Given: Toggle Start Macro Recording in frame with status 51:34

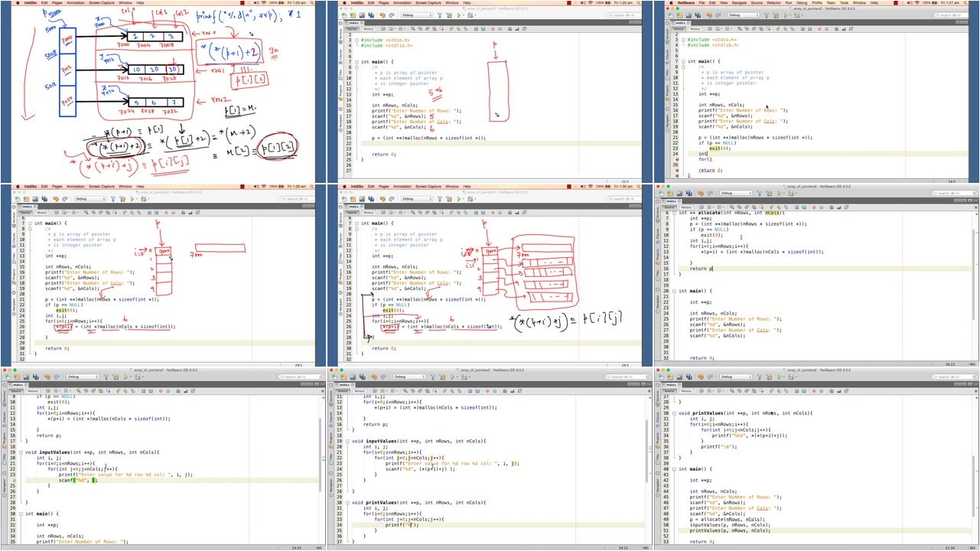Looking at the screenshot, I should coord(814,391).
